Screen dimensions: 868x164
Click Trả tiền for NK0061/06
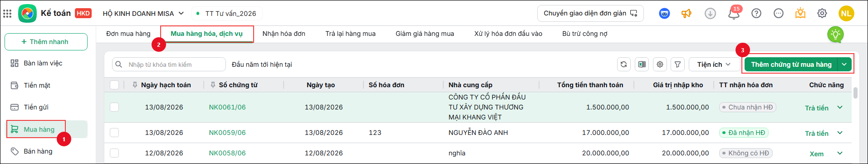[x=817, y=108]
